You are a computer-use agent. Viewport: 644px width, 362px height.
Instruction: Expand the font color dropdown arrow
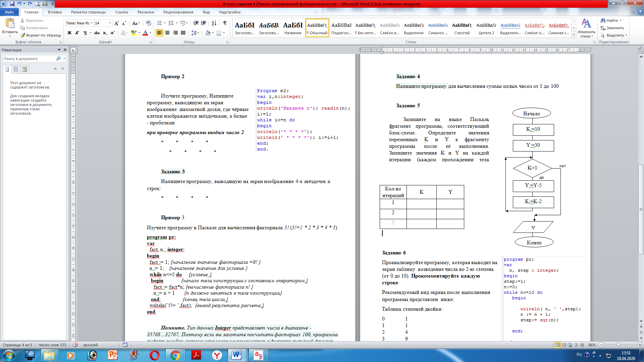click(150, 33)
